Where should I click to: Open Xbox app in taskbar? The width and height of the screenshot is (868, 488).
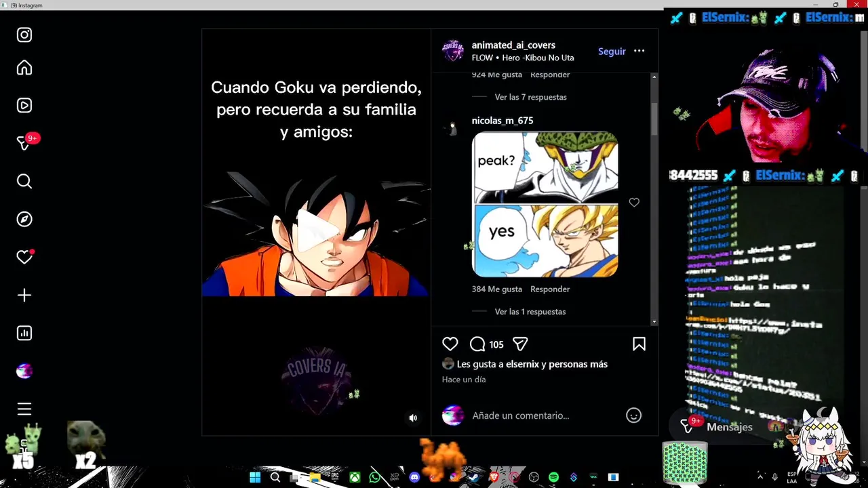tap(355, 477)
